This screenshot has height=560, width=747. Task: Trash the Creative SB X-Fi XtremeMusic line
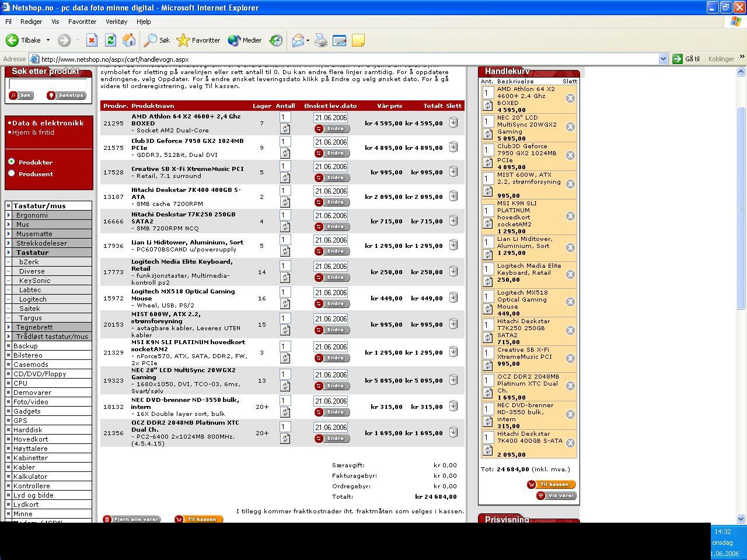453,171
